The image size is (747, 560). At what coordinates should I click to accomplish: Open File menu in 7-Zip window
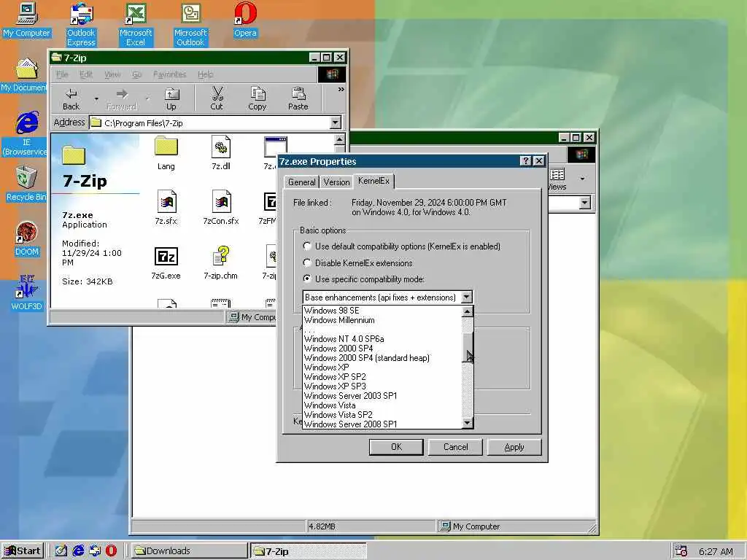(62, 74)
